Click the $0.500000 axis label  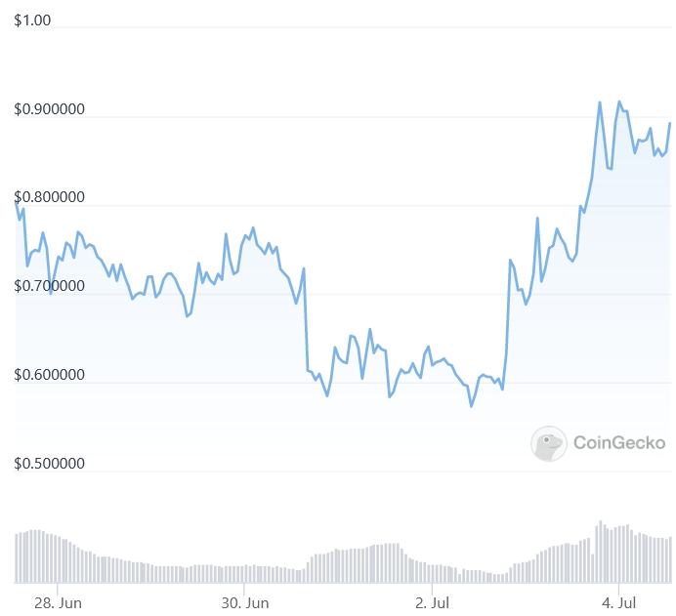(49, 463)
